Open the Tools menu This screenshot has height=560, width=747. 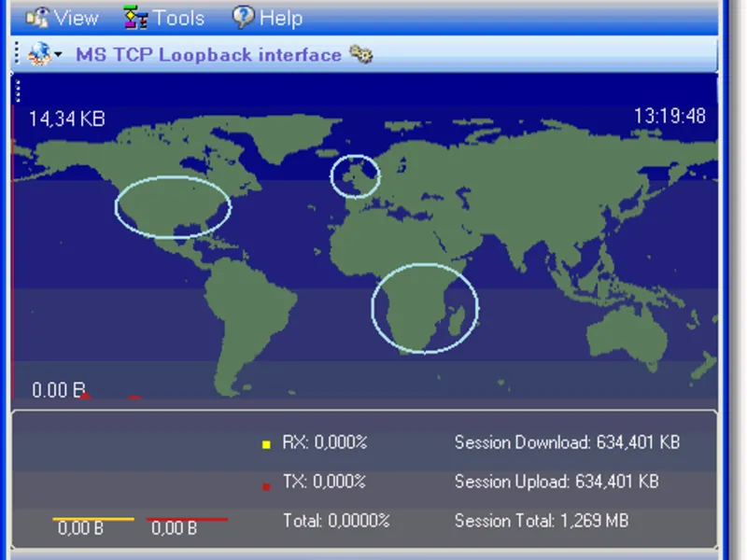pyautogui.click(x=164, y=18)
